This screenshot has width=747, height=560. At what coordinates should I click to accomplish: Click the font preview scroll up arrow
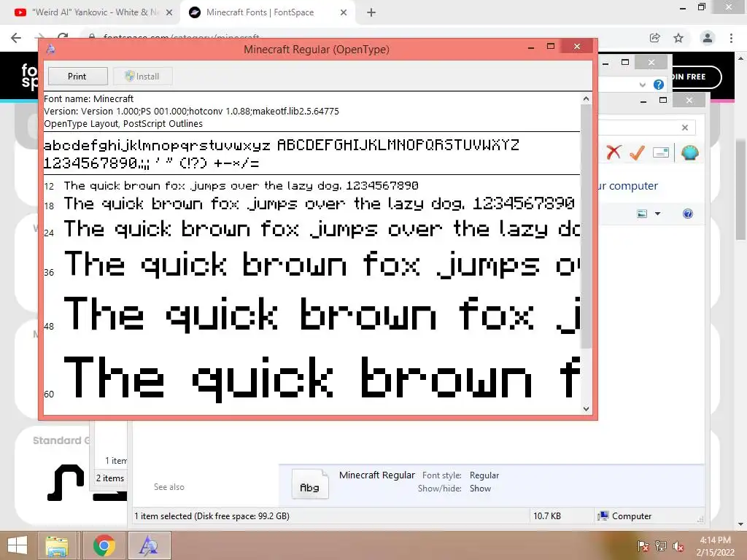point(586,98)
